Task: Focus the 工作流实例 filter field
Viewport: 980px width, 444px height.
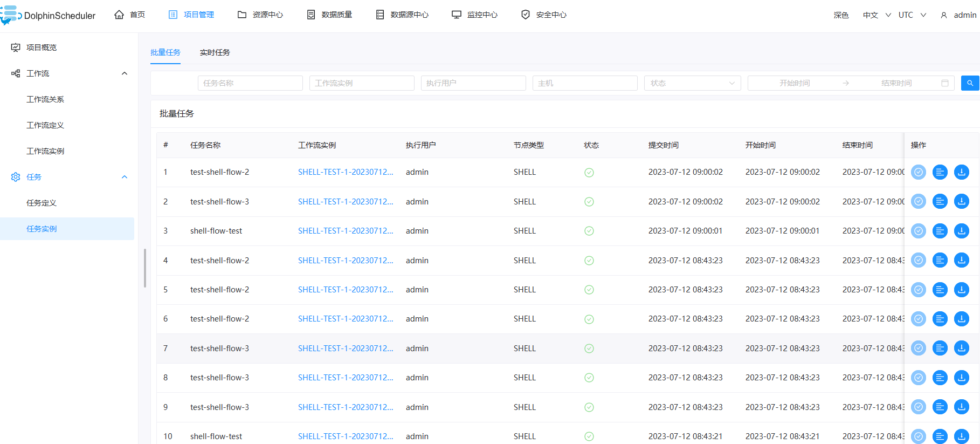Action: [x=362, y=83]
